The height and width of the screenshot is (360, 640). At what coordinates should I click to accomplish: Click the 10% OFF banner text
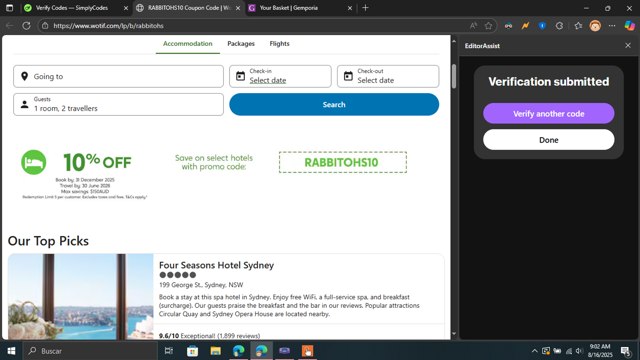(x=97, y=162)
